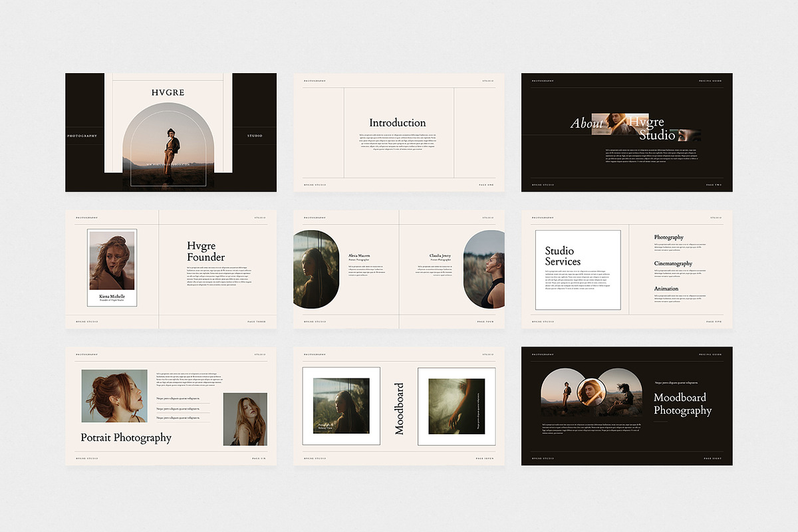Open the Moodboard Photography dark slide
Viewport: 798px width, 532px height.
627,406
